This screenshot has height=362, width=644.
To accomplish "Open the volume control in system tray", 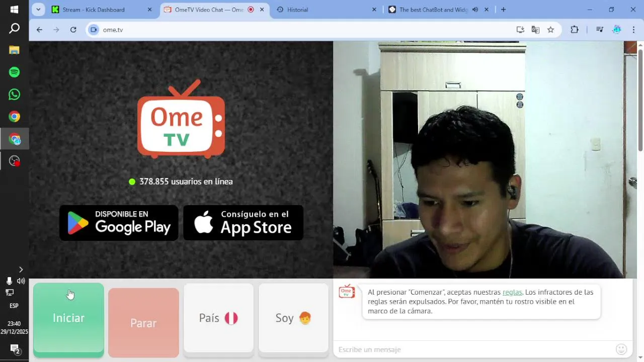I will coord(21,281).
